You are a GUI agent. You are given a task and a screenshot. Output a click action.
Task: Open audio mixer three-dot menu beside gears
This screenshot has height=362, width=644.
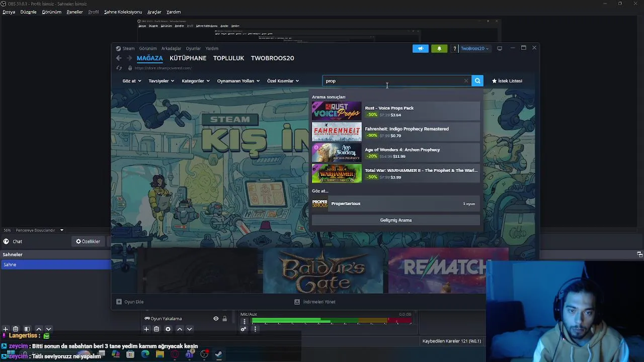click(x=255, y=329)
